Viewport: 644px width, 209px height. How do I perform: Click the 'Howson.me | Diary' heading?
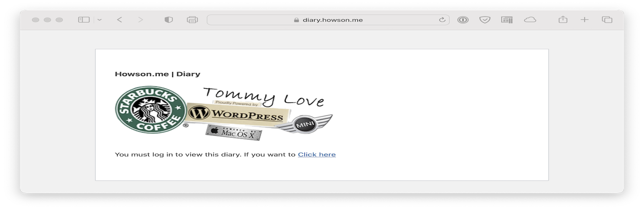point(158,74)
